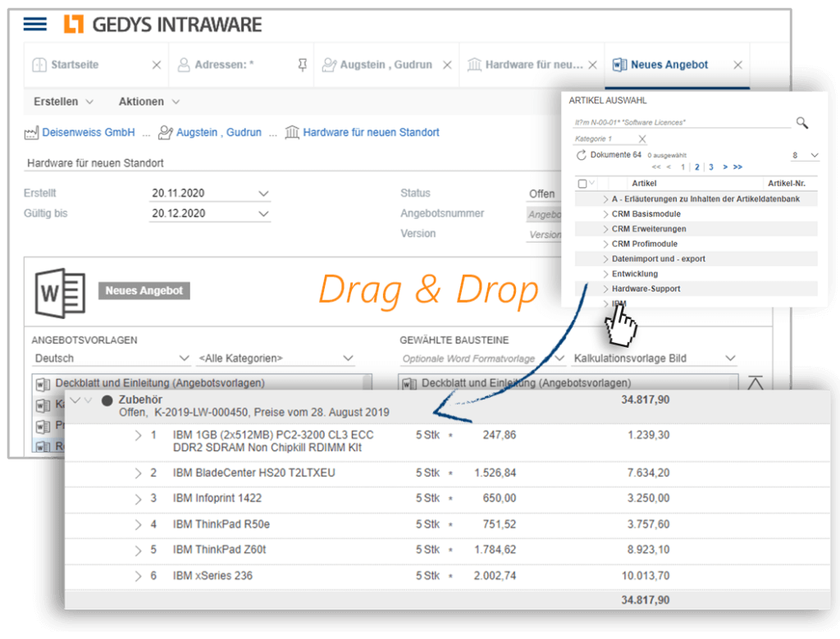Click the Startseite tab icon
The width and height of the screenshot is (840, 639).
click(39, 65)
